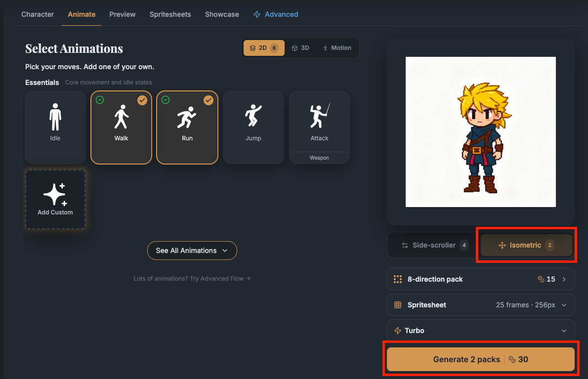
Task: Expand the Spritesheet settings row
Action: click(x=480, y=305)
